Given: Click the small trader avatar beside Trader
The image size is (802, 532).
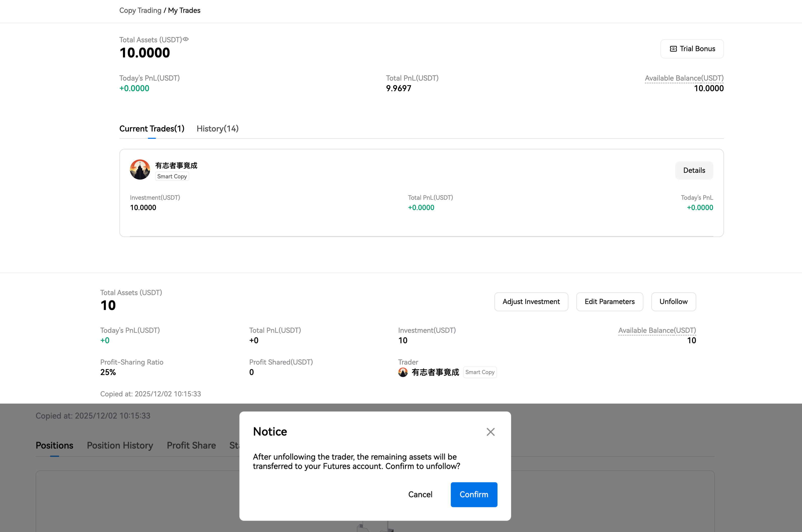Looking at the screenshot, I should pyautogui.click(x=403, y=372).
